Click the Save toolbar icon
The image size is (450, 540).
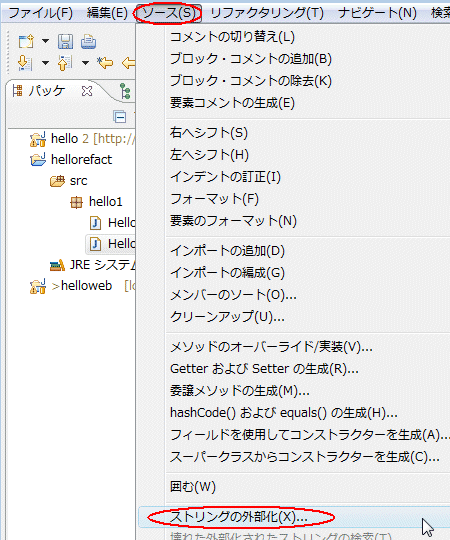[65, 42]
